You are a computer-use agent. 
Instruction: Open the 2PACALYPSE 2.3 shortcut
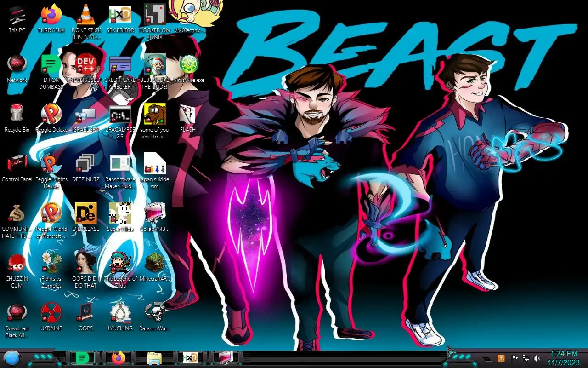120,121
